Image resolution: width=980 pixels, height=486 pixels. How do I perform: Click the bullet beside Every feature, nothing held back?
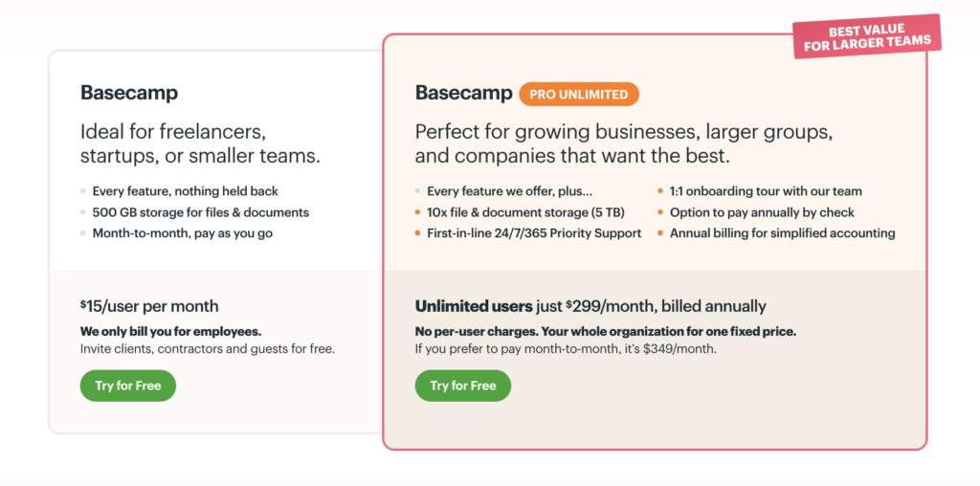83,191
